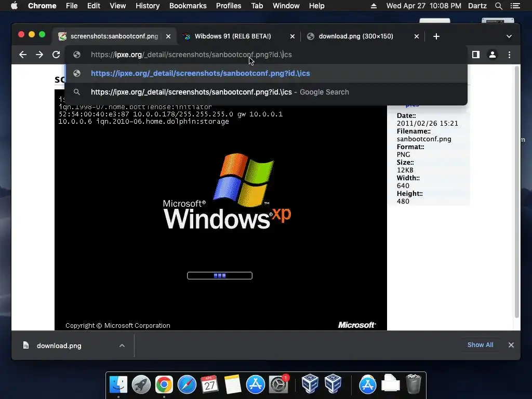Click the page vertical scrollbar
Screen dimensions: 532x399
(x=517, y=192)
